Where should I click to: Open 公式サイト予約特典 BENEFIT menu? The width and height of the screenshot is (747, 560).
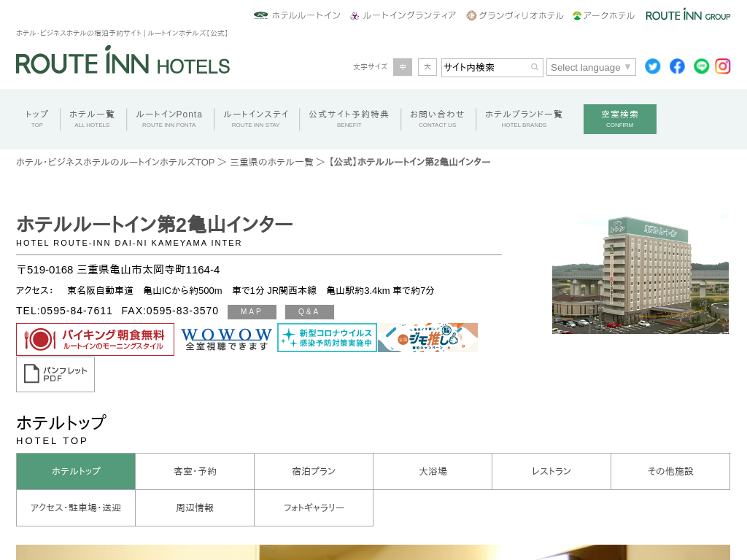349,119
